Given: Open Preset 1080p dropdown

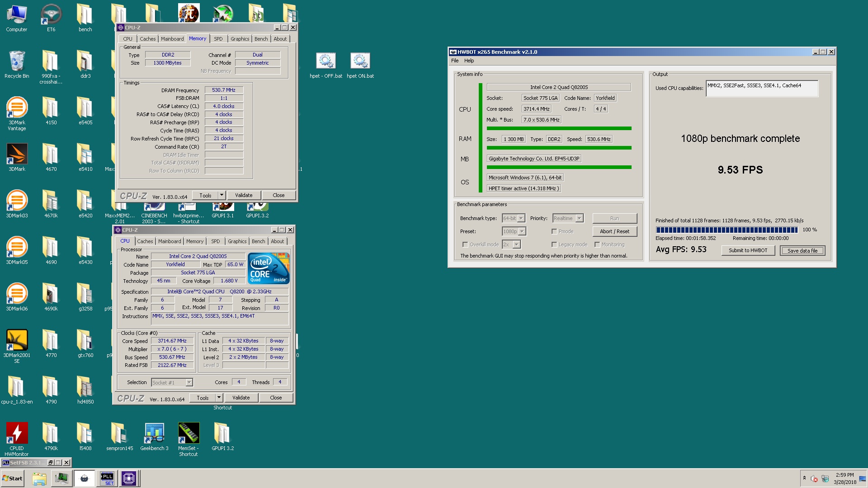Looking at the screenshot, I should tap(522, 231).
